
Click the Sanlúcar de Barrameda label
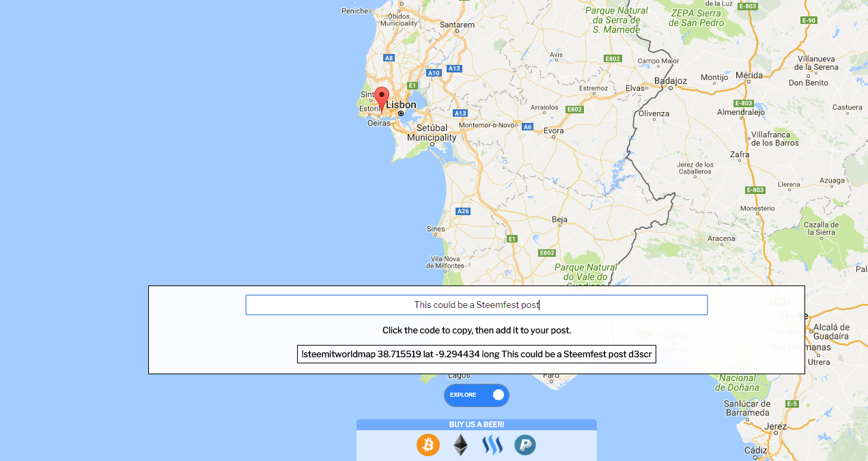point(746,408)
